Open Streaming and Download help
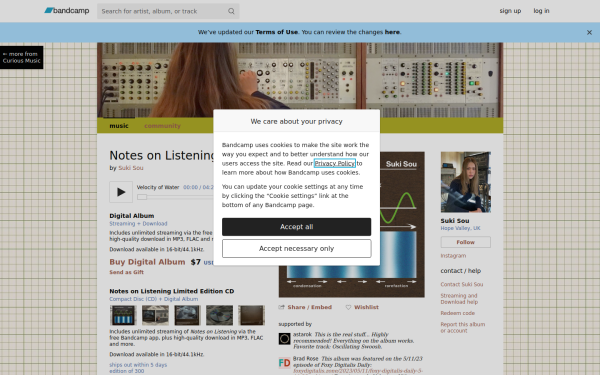Image resolution: width=600 pixels, height=375 pixels. 459,299
